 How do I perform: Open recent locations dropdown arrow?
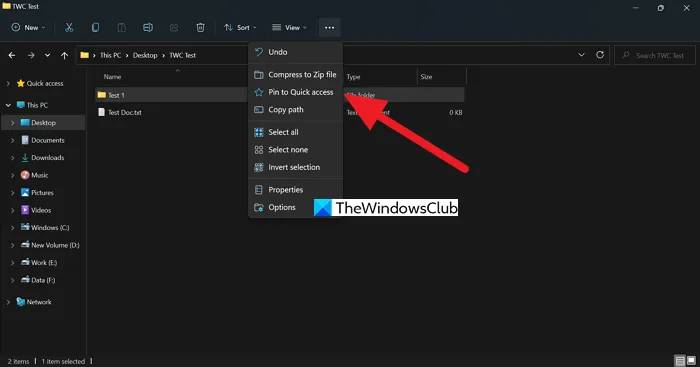(47, 55)
